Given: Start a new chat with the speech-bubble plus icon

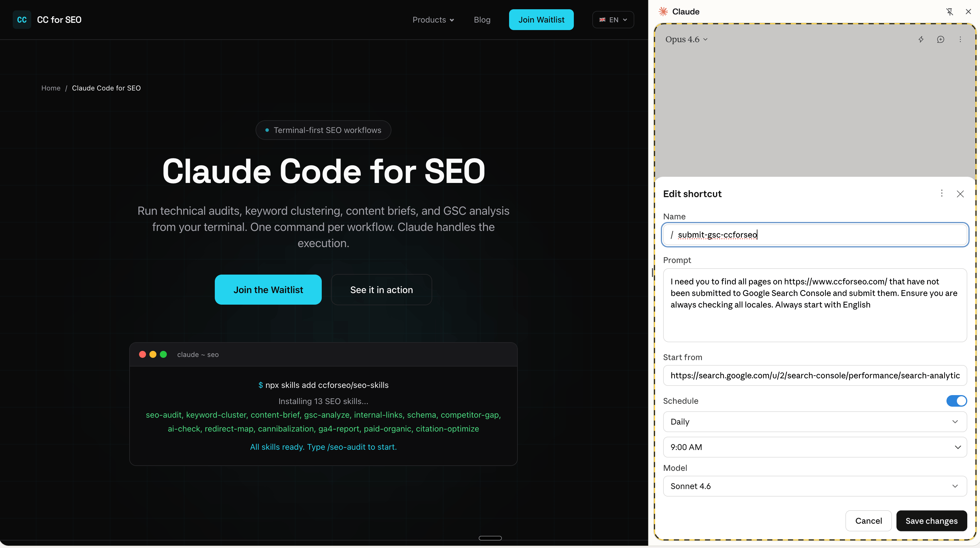Looking at the screenshot, I should [x=940, y=39].
